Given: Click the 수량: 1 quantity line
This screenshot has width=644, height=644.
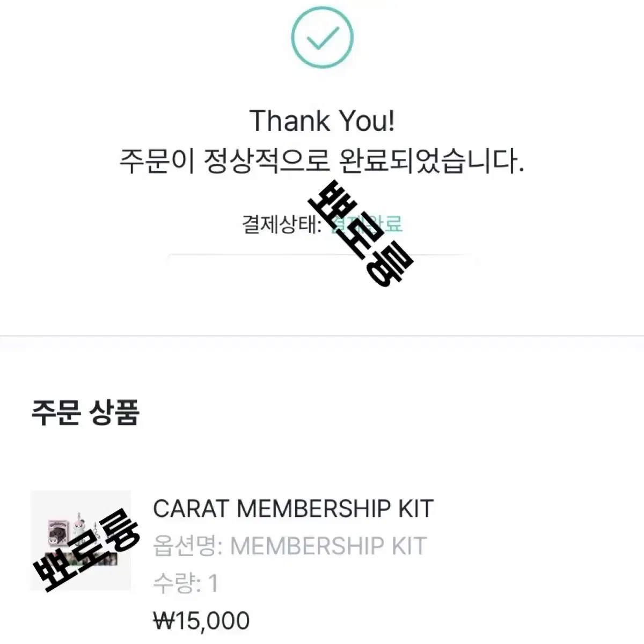Looking at the screenshot, I should point(186,583).
